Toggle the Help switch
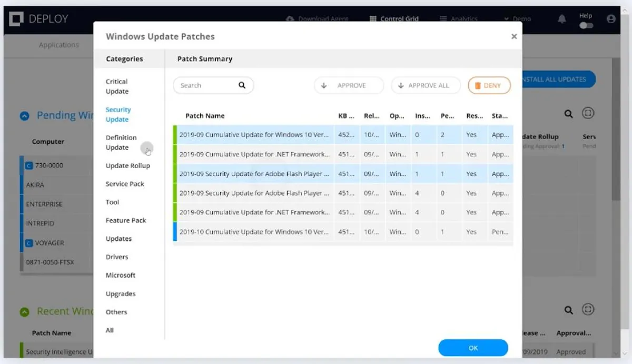The height and width of the screenshot is (364, 632). [586, 25]
